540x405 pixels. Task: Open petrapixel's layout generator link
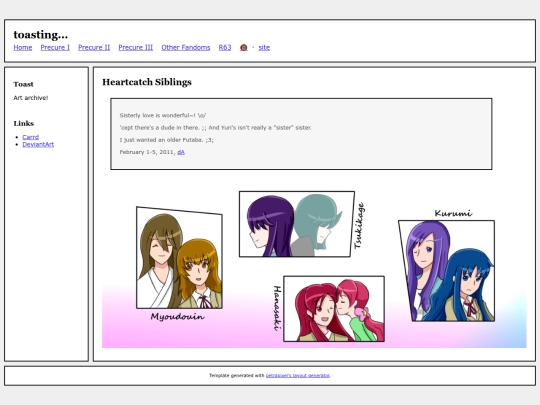[x=298, y=375]
